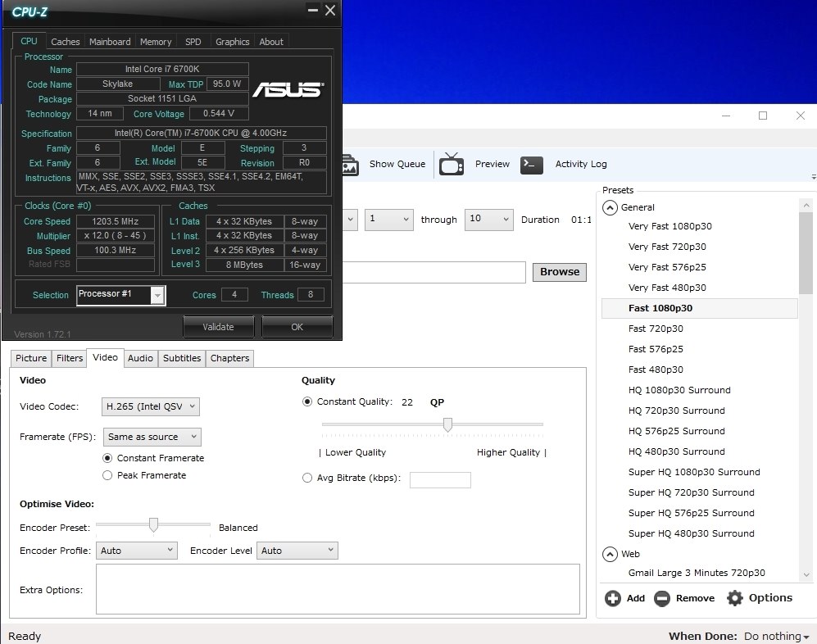Open the chapter start dropdown showing 1
Screen dimensions: 817x644
(388, 220)
